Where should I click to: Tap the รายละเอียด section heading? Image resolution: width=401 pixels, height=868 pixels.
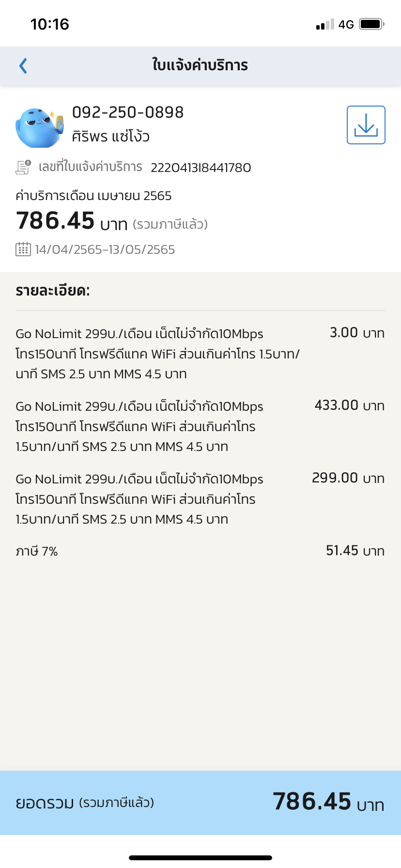coord(53,291)
